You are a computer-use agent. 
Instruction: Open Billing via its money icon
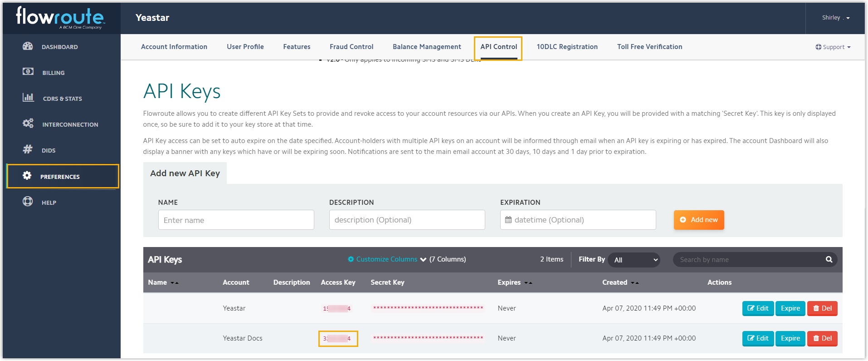28,72
